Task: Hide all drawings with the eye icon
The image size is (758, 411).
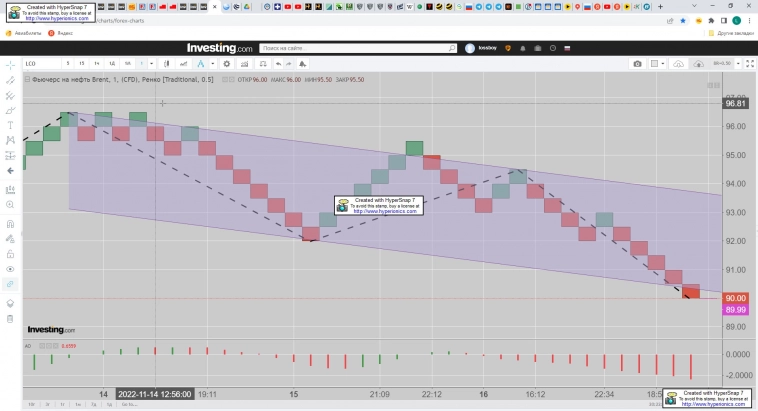Action: click(x=10, y=269)
